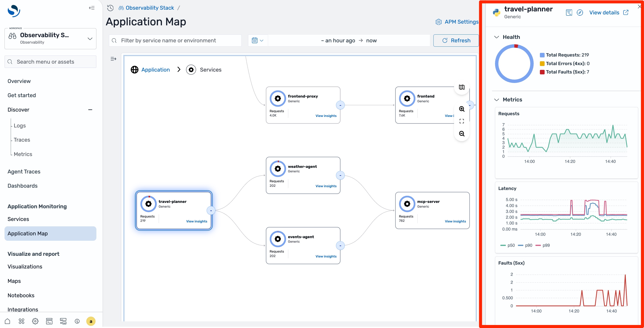Click the compass explore icon beside travel-planner
The height and width of the screenshot is (328, 644).
[580, 12]
